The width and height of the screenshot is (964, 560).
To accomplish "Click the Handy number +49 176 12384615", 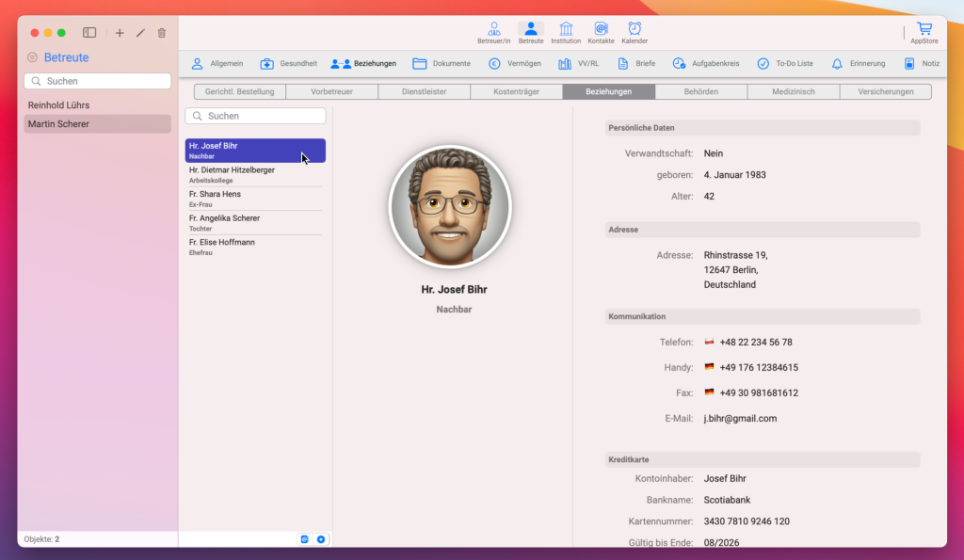I will [x=759, y=367].
